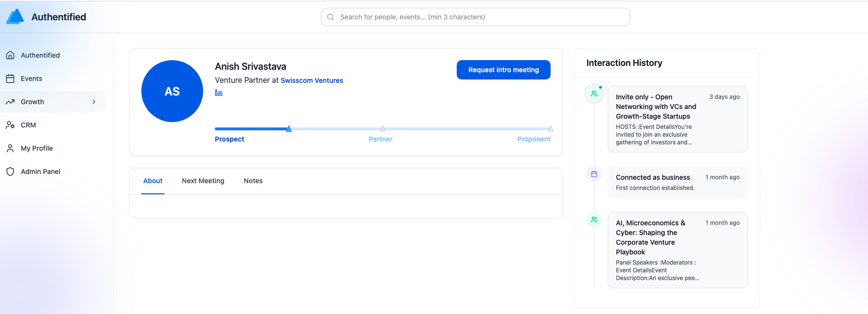Follow the Swisscom Ventures link
868x314 pixels.
[x=312, y=80]
